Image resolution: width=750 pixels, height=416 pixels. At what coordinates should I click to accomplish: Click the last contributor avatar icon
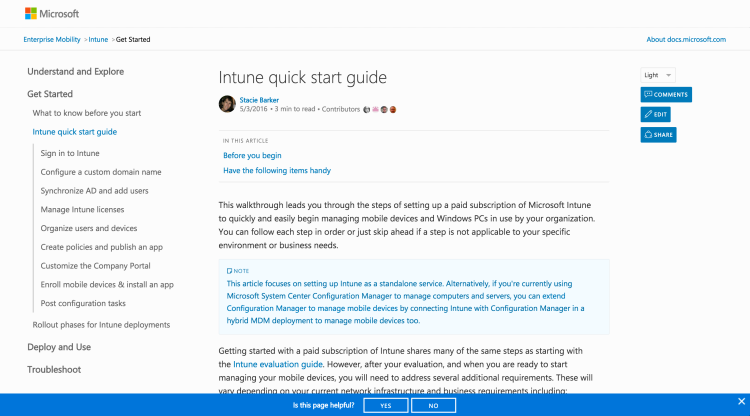coord(393,109)
